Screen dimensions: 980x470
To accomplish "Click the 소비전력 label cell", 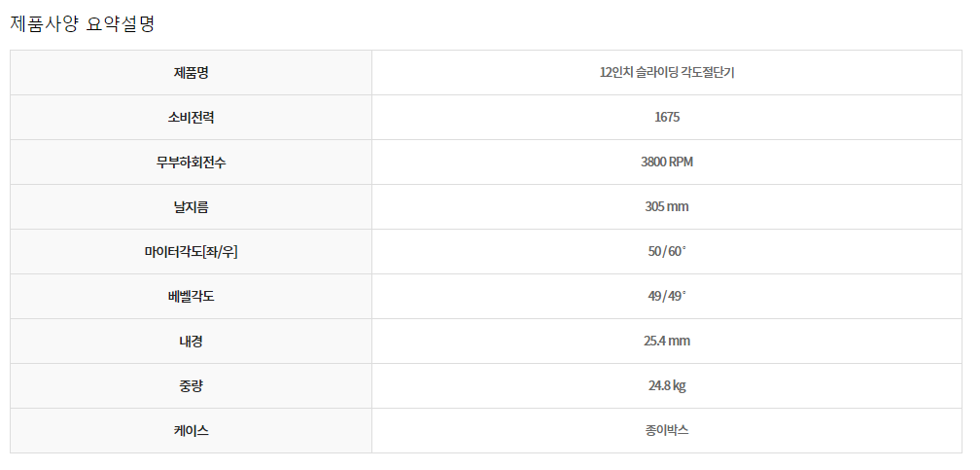I will point(191,118).
